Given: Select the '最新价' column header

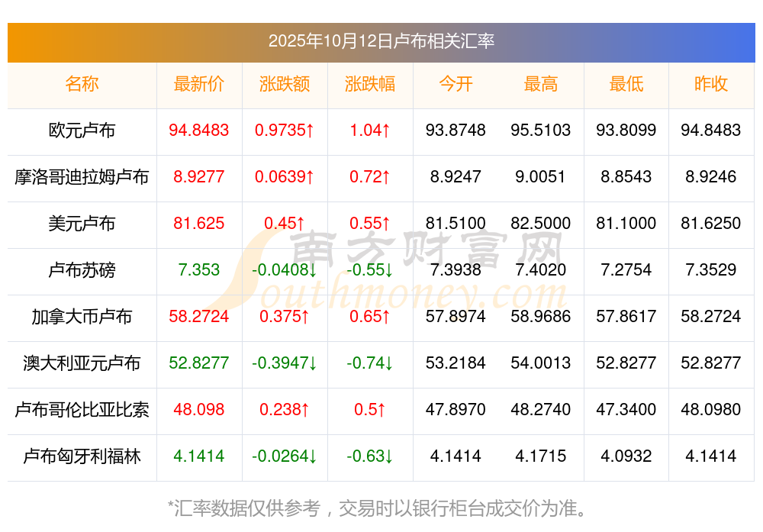Looking at the screenshot, I should click(x=199, y=84).
